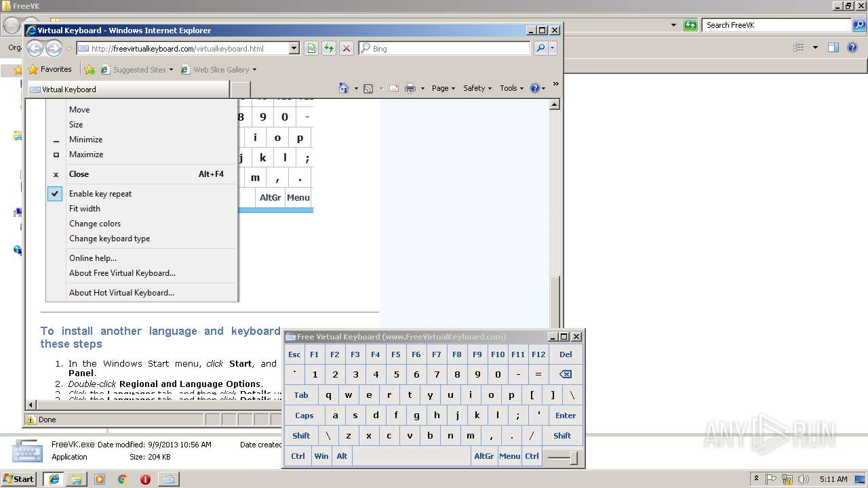Open Free Virtual Keyboard taskbar icon
The width and height of the screenshot is (868, 488).
point(168,479)
